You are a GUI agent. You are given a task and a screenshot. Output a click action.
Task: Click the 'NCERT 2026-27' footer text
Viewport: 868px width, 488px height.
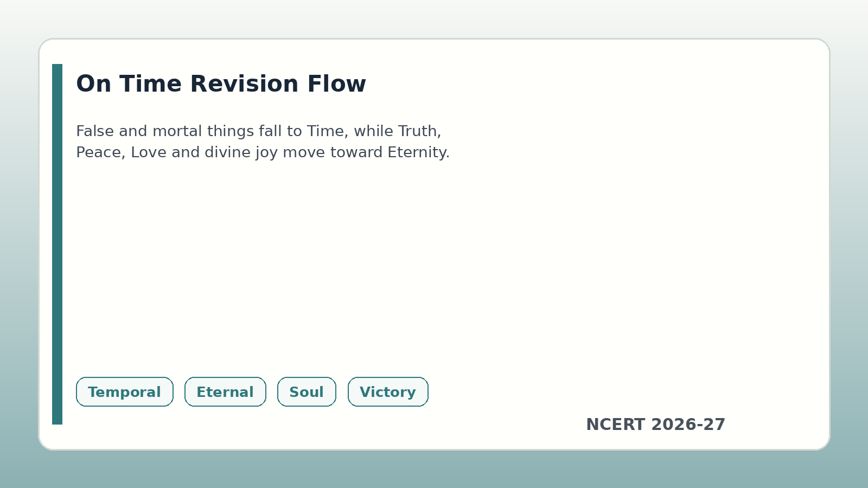tap(655, 425)
